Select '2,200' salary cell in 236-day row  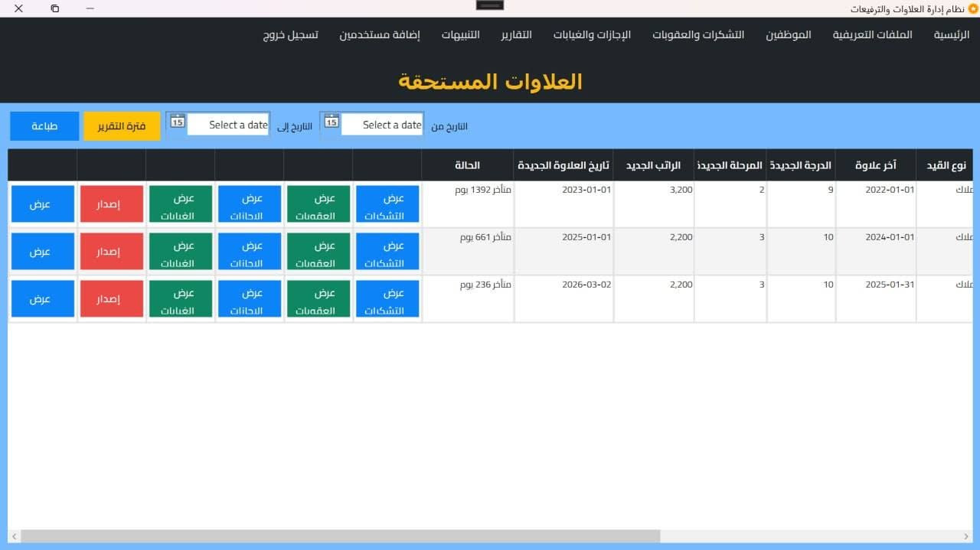click(x=654, y=299)
